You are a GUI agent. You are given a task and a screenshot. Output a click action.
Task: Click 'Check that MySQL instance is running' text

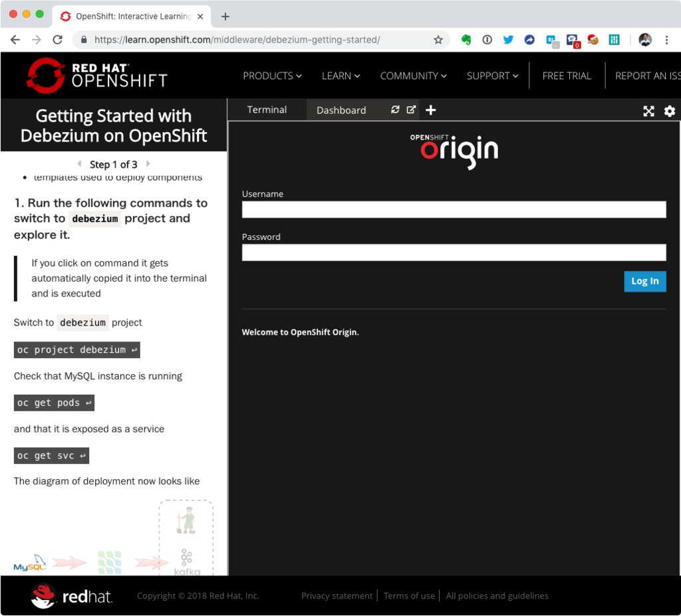click(98, 376)
